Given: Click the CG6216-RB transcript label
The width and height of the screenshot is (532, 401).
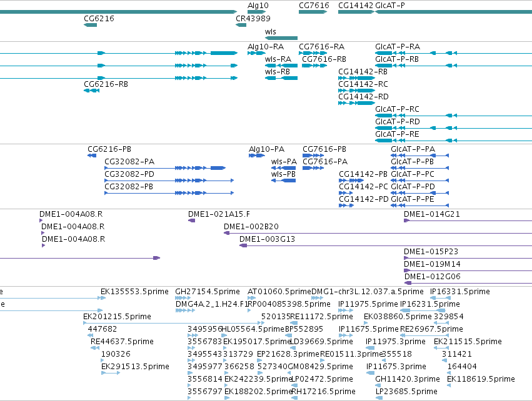Looking at the screenshot, I should pos(106,84).
